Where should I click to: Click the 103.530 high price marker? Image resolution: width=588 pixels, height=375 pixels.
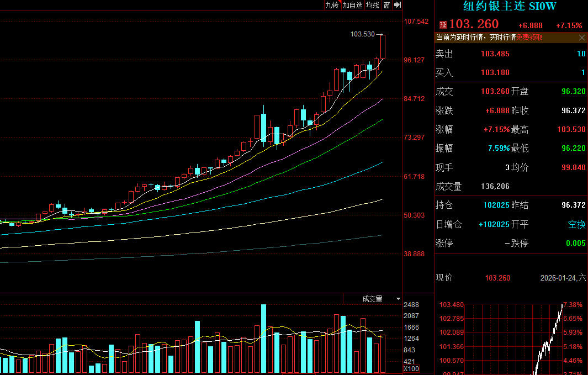pyautogui.click(x=362, y=34)
